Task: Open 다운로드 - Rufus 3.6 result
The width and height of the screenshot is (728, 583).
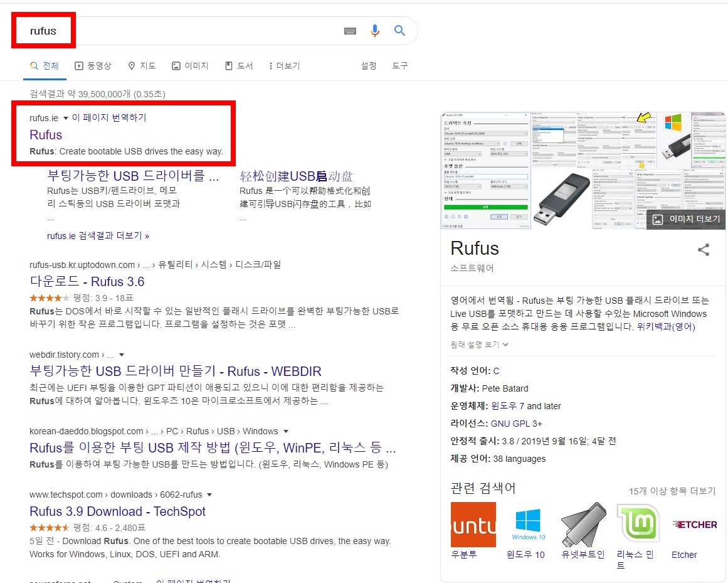Action: [87, 282]
